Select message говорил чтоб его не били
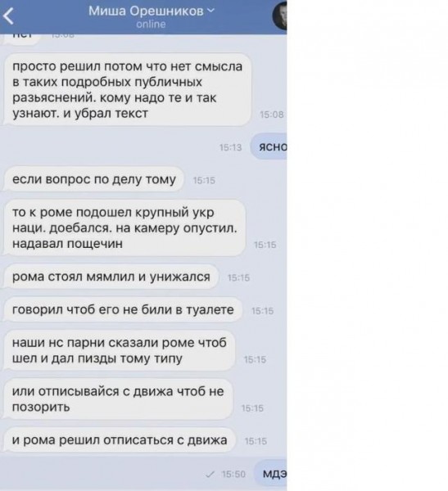The width and height of the screenshot is (448, 491). click(123, 309)
